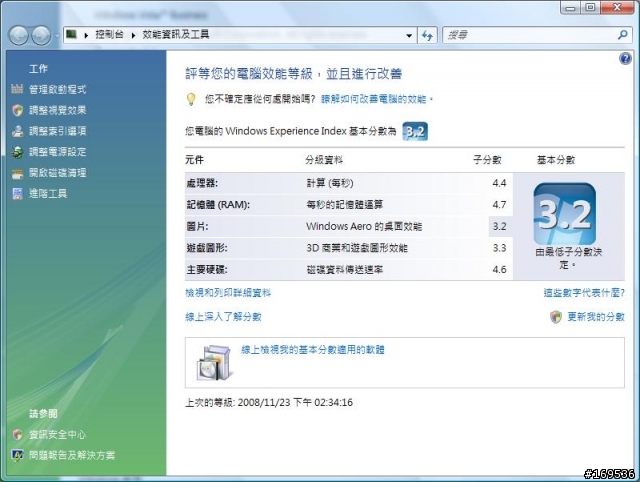Expand the arrow before 效能資訊及工具 breadcrumb

coord(133,35)
